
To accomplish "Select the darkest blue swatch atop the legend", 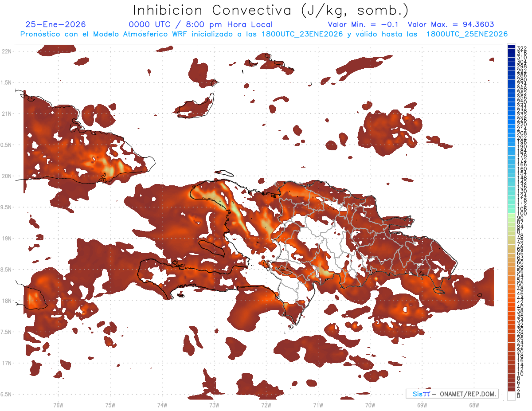I will pyautogui.click(x=512, y=46).
